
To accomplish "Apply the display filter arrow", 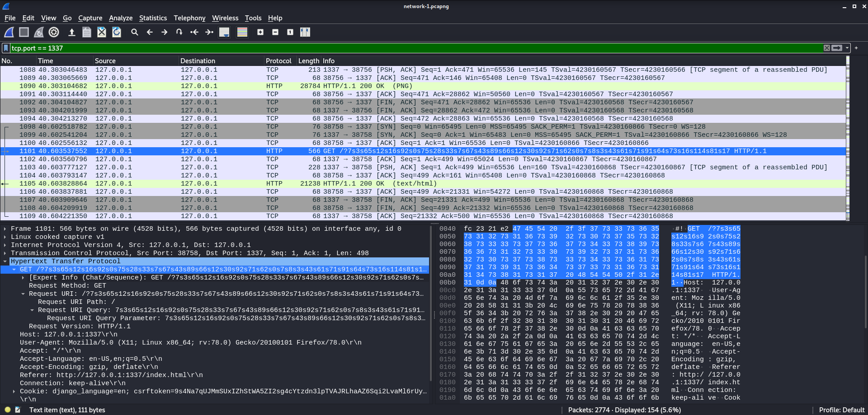I will click(x=837, y=48).
